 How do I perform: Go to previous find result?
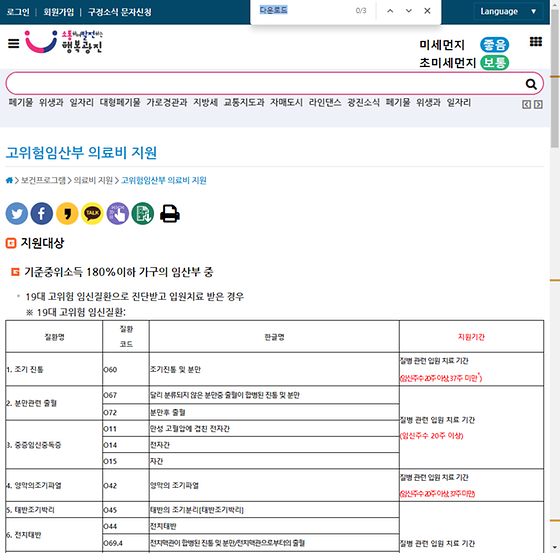point(390,11)
